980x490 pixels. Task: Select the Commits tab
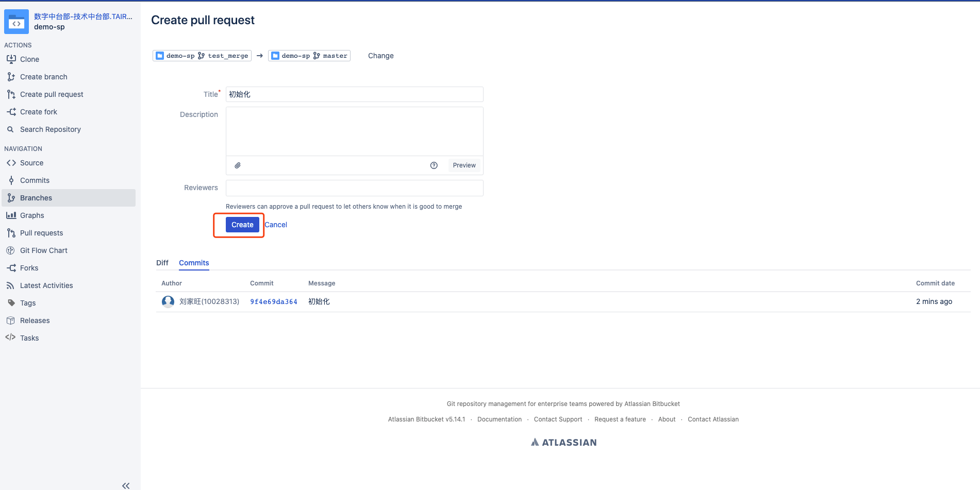pyautogui.click(x=194, y=263)
